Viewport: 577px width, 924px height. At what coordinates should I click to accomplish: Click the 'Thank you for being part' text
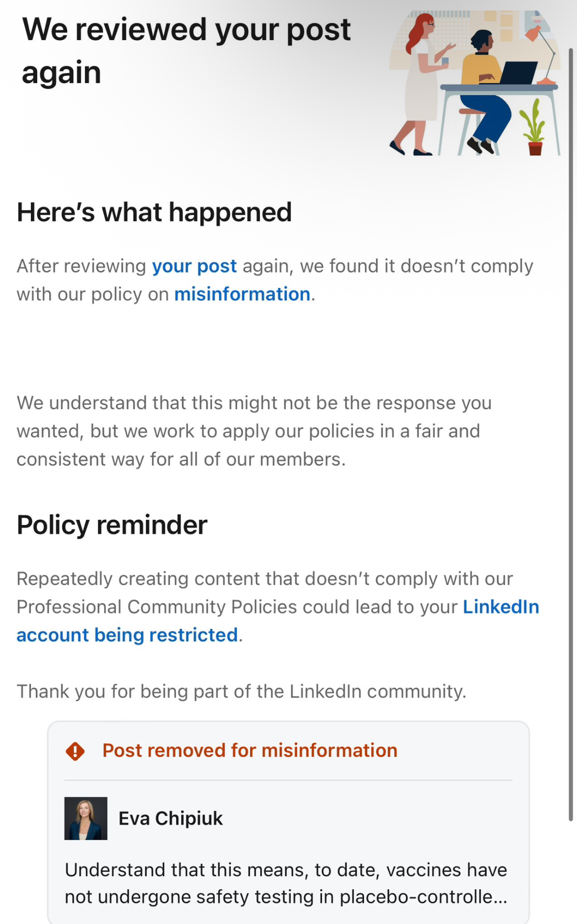(241, 692)
